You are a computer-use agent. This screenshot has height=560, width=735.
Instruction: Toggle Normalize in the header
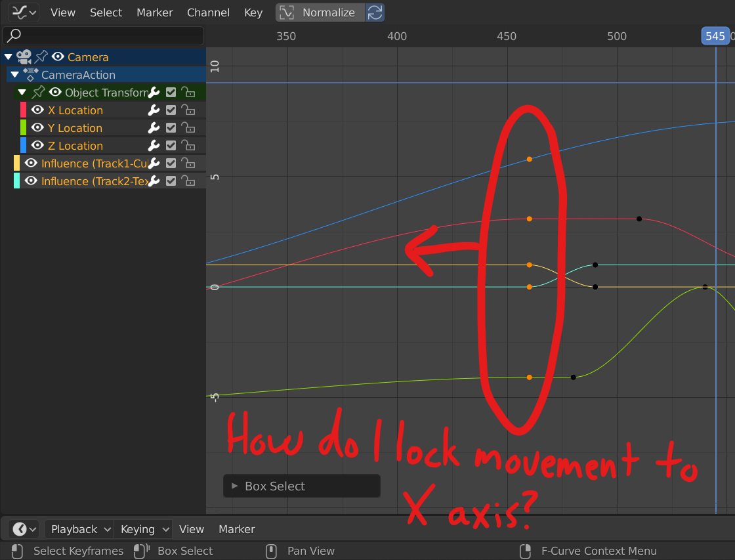[x=320, y=12]
